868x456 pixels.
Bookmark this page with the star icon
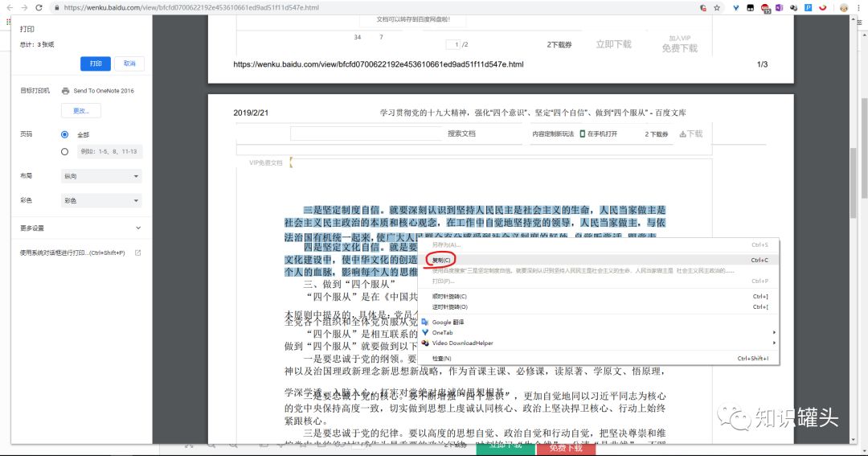[717, 8]
